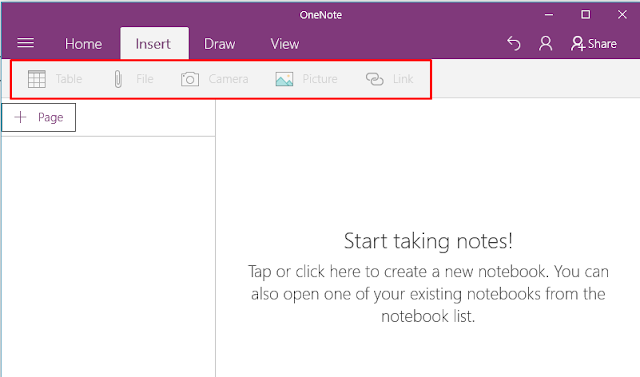Click the "Start taking notes!" heading
Viewport: 640px width, 377px height.
coord(428,241)
